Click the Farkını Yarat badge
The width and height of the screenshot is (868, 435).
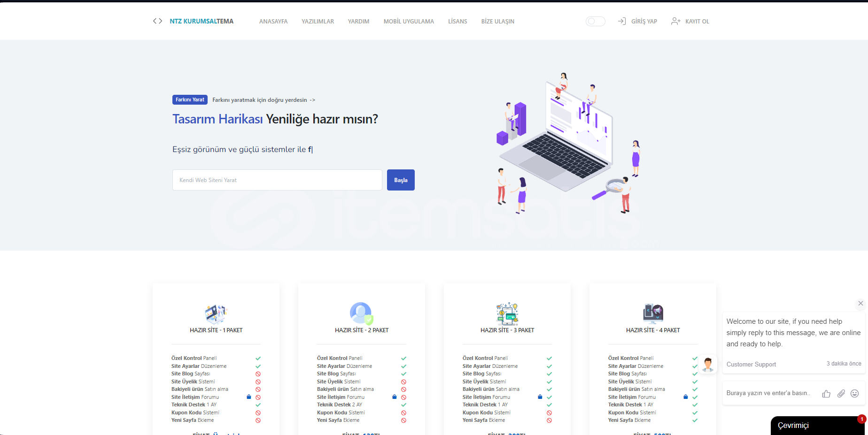[190, 99]
